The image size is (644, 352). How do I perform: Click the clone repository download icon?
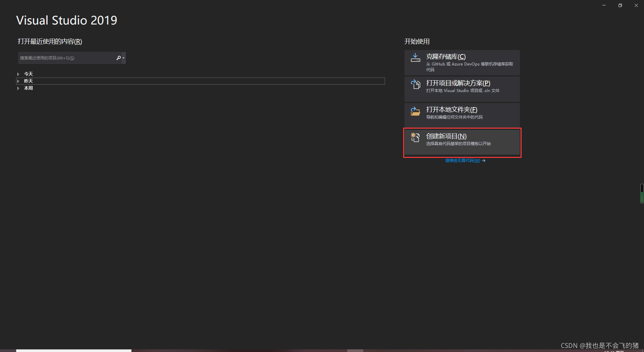pyautogui.click(x=416, y=57)
